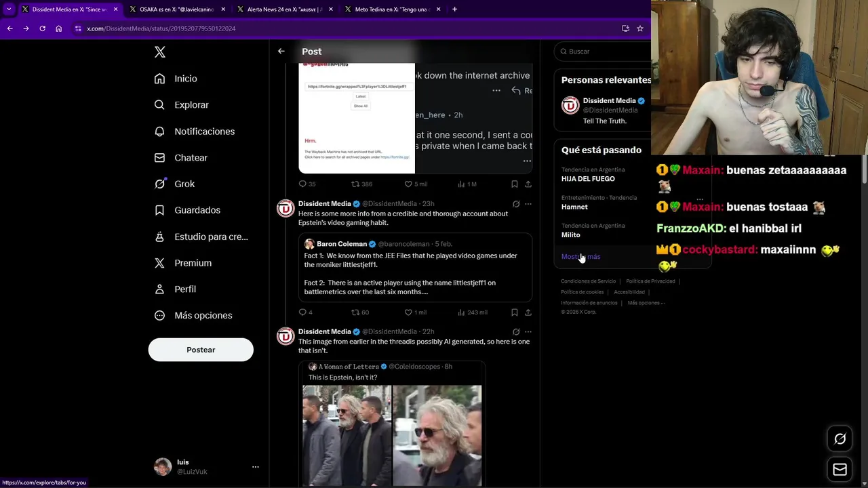Open Explorar search icon in sidebar
This screenshot has height=488, width=868.
pos(159,105)
